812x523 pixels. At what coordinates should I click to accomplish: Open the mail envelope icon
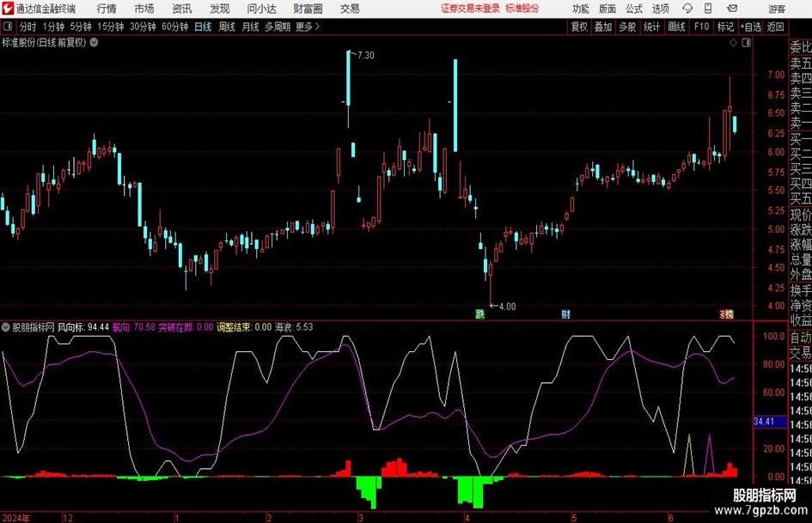click(x=732, y=9)
